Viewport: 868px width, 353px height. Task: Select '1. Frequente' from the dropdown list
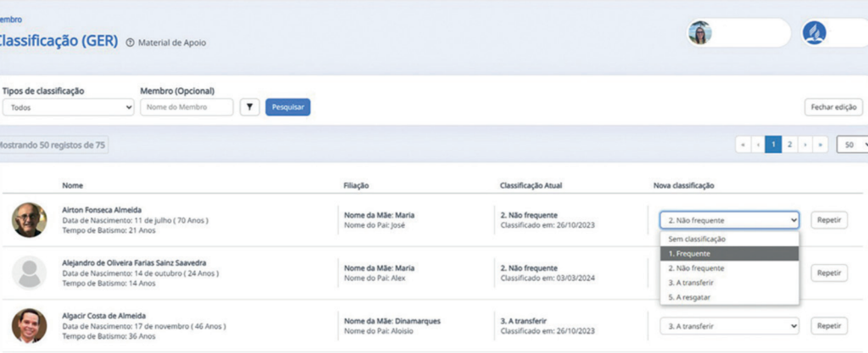coord(729,253)
